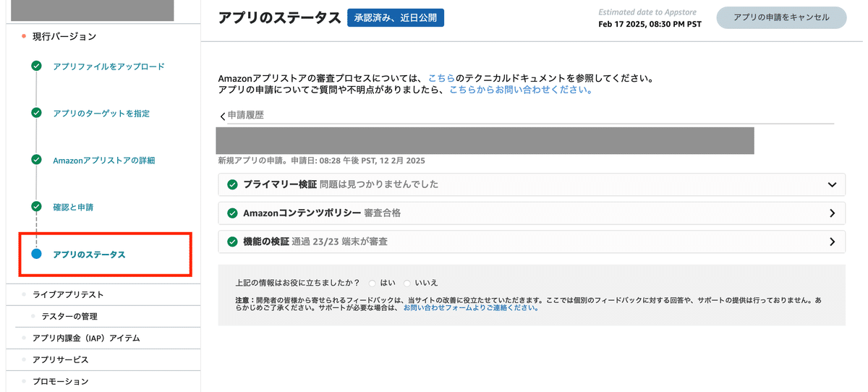868x392 pixels.
Task: Open アプリ内課金（IAP）アイテム in sidebar
Action: click(x=86, y=338)
